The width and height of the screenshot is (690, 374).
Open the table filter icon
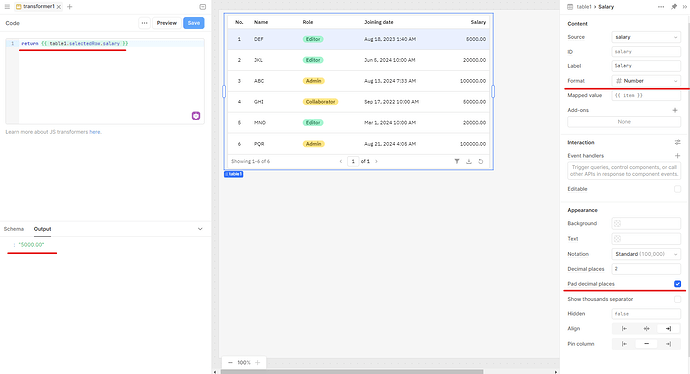tap(457, 161)
